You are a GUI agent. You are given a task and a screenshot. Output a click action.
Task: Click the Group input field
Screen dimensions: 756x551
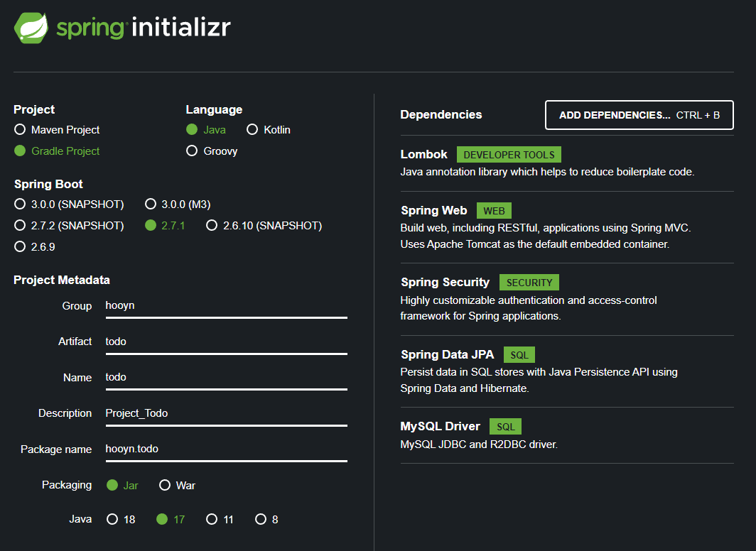click(x=226, y=307)
